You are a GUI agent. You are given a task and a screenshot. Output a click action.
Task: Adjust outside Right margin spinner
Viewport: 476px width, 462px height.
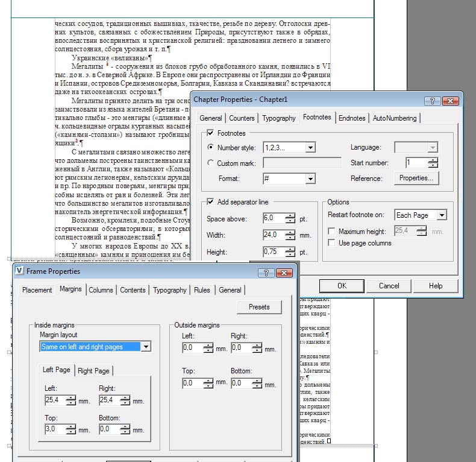257,348
